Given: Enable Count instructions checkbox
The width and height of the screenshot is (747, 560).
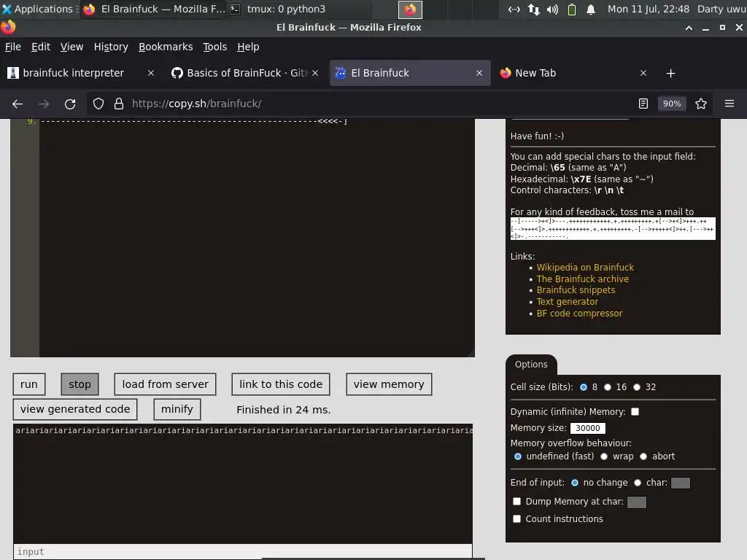Looking at the screenshot, I should pyautogui.click(x=517, y=519).
